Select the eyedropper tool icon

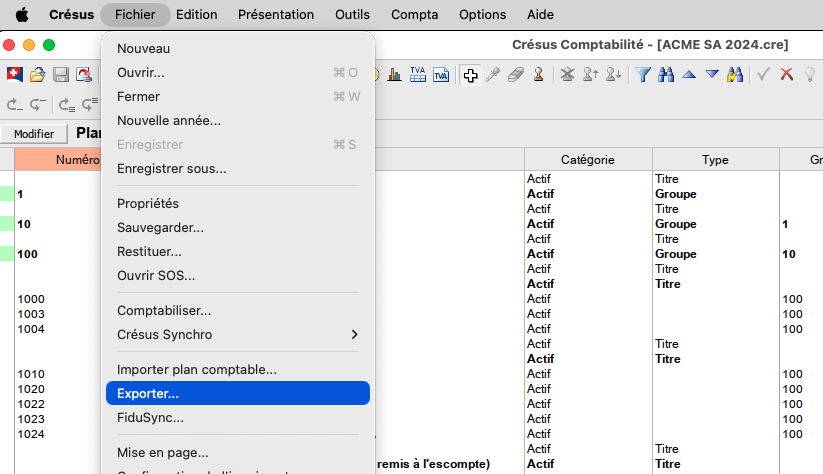493,75
